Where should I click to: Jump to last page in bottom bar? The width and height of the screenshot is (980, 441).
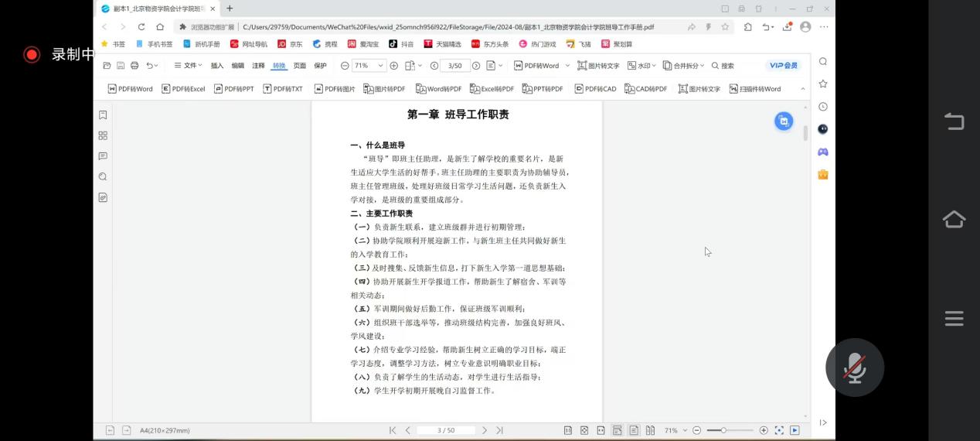tap(499, 430)
